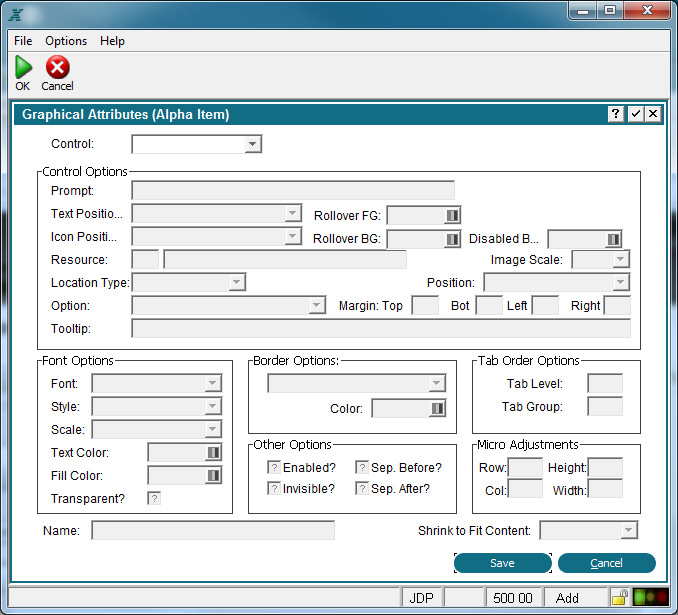Open the Options menu

[x=66, y=41]
